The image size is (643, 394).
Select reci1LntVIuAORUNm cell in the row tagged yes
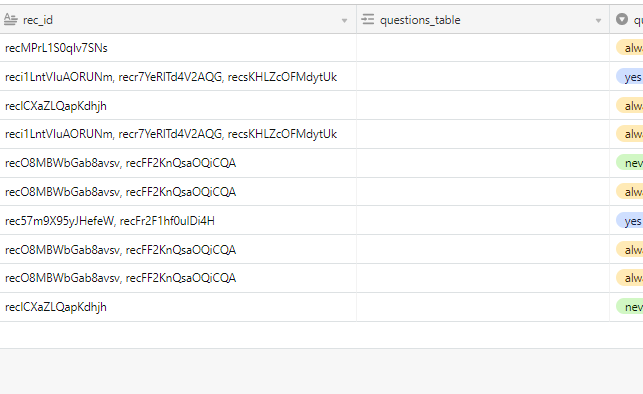(x=178, y=77)
